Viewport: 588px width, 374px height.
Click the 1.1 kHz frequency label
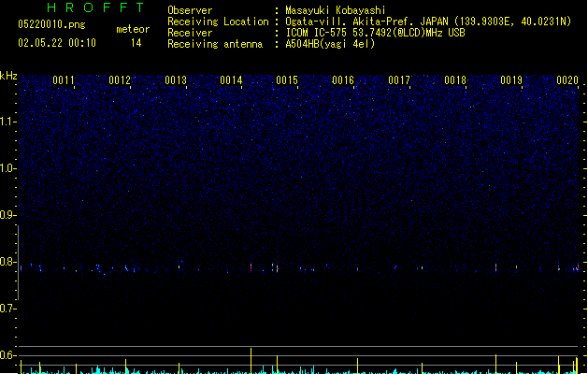7,122
